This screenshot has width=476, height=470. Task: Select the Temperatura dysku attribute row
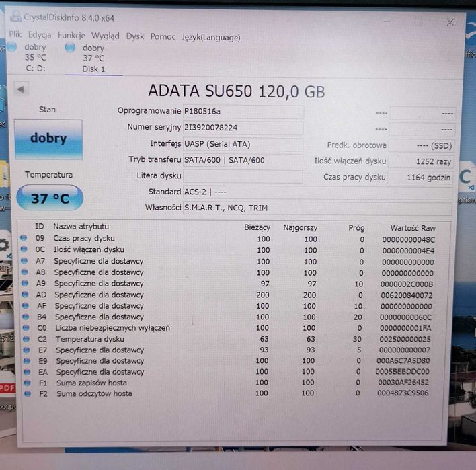(228, 339)
